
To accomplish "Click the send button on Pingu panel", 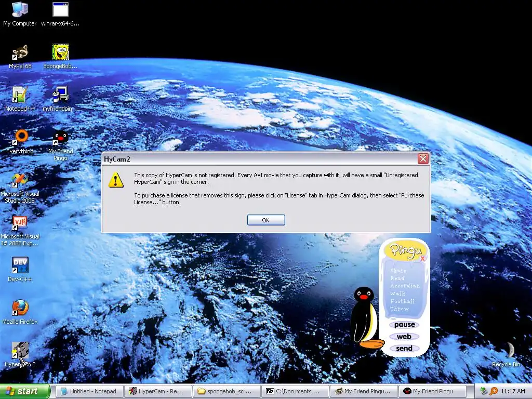I will pos(404,349).
